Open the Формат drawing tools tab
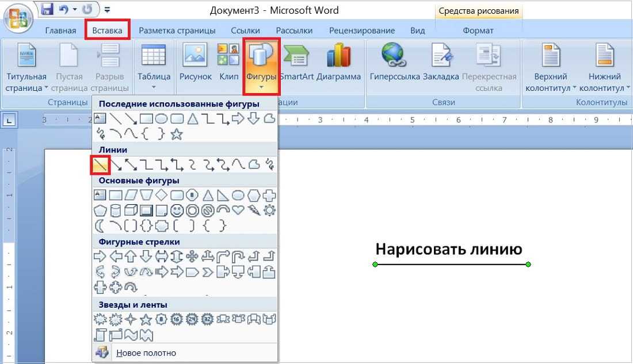Screen dimensions: 633x364 tap(478, 30)
